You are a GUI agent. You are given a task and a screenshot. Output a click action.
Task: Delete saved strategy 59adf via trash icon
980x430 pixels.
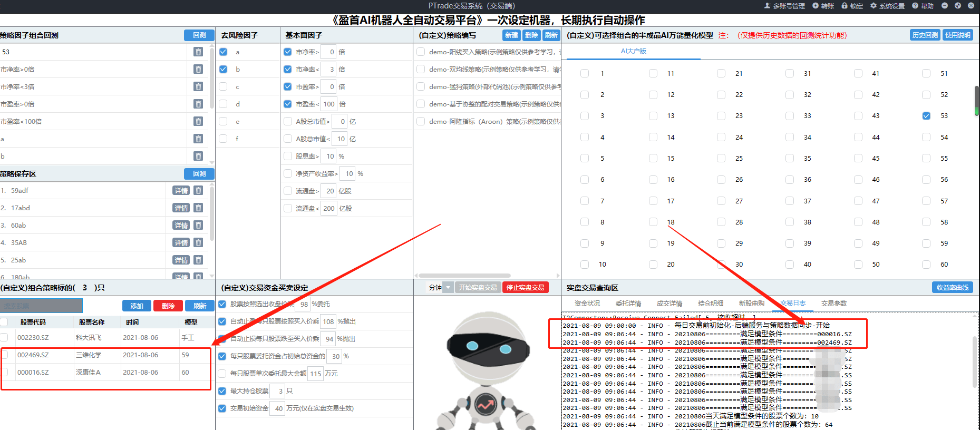198,191
